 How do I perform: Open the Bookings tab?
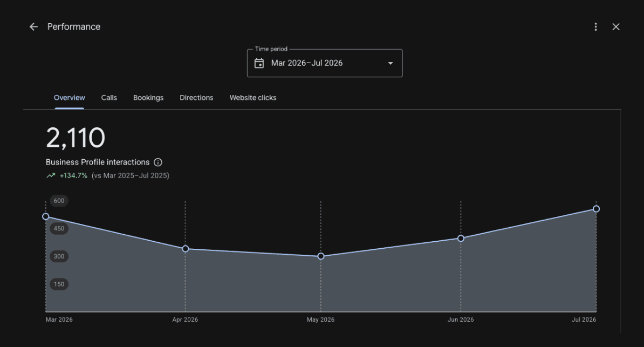[148, 98]
